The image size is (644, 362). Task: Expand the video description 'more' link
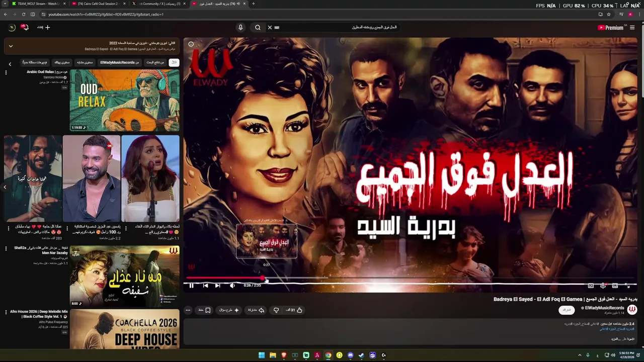pos(615,339)
